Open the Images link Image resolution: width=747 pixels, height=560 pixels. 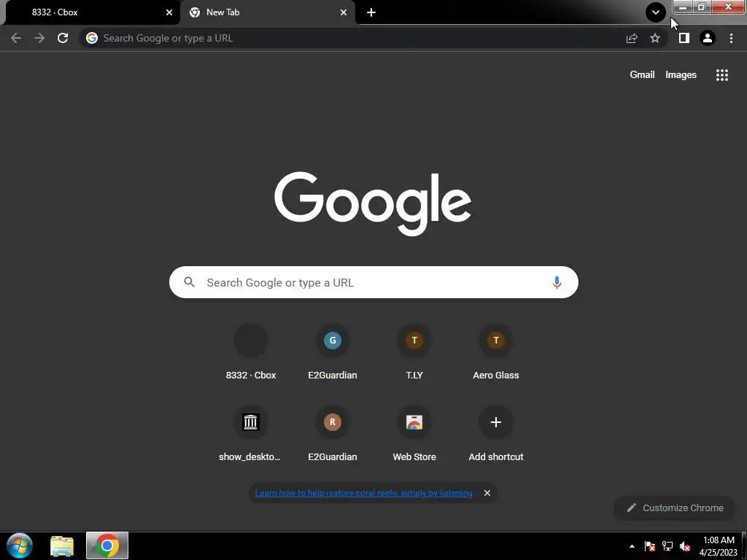tap(681, 75)
